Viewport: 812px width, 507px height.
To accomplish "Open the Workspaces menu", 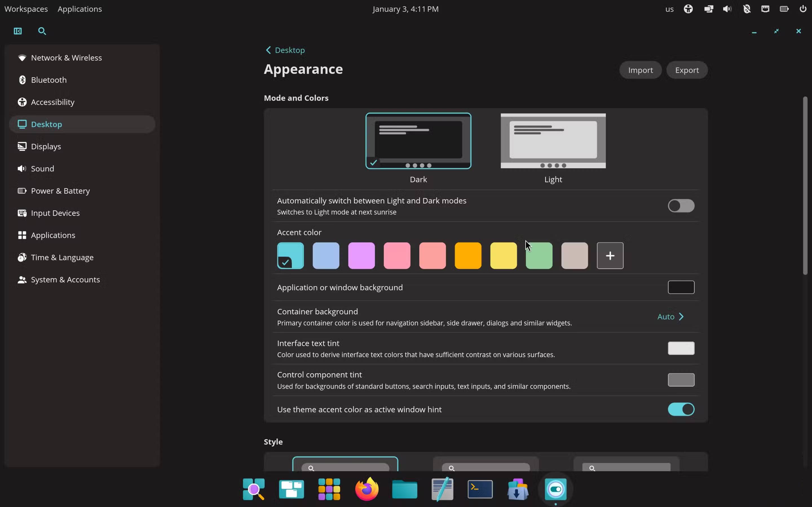I will point(26,9).
